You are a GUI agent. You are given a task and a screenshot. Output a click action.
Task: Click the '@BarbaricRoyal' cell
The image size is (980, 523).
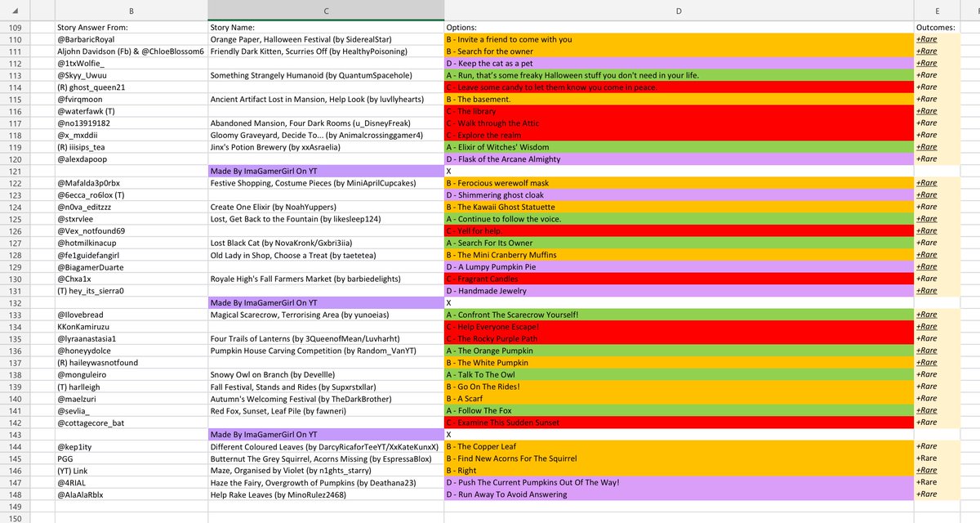[131, 39]
